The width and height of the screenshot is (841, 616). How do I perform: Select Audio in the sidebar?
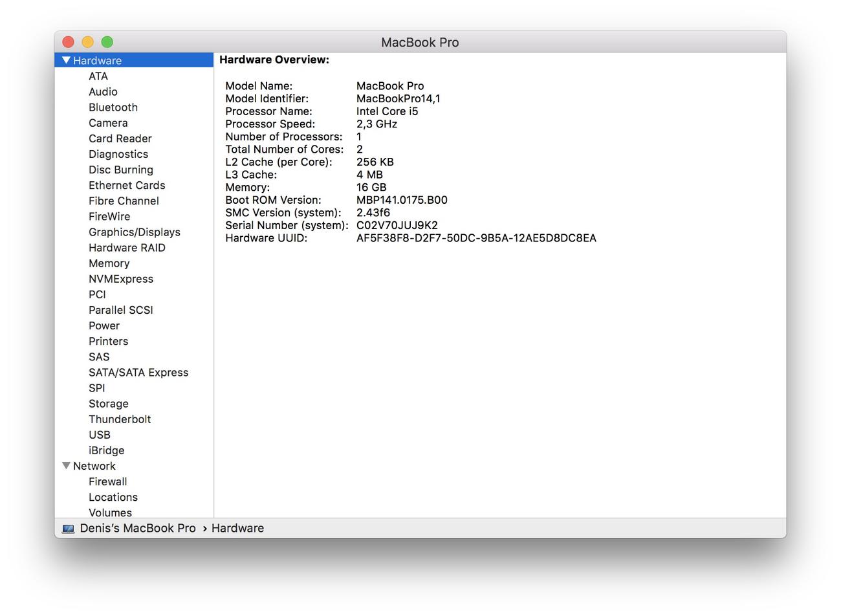pyautogui.click(x=103, y=92)
